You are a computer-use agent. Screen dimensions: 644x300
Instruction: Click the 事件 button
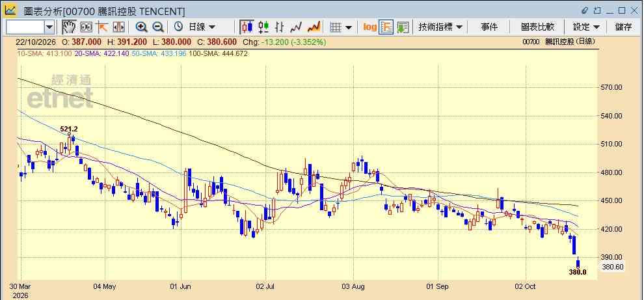(x=489, y=27)
